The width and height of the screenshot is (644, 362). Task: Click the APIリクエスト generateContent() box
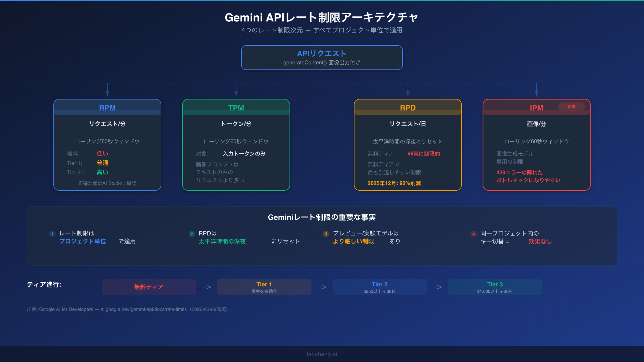(x=322, y=57)
